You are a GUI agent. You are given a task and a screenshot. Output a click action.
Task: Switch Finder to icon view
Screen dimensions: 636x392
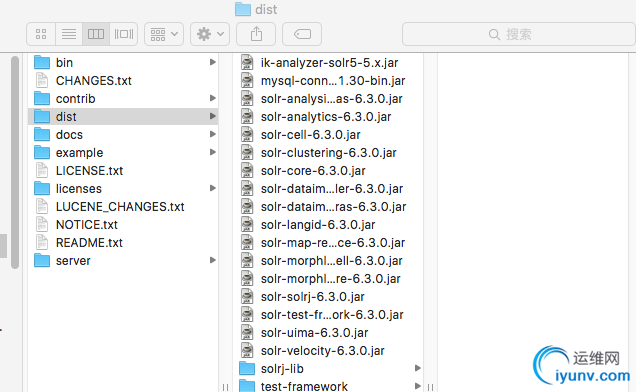tap(41, 34)
